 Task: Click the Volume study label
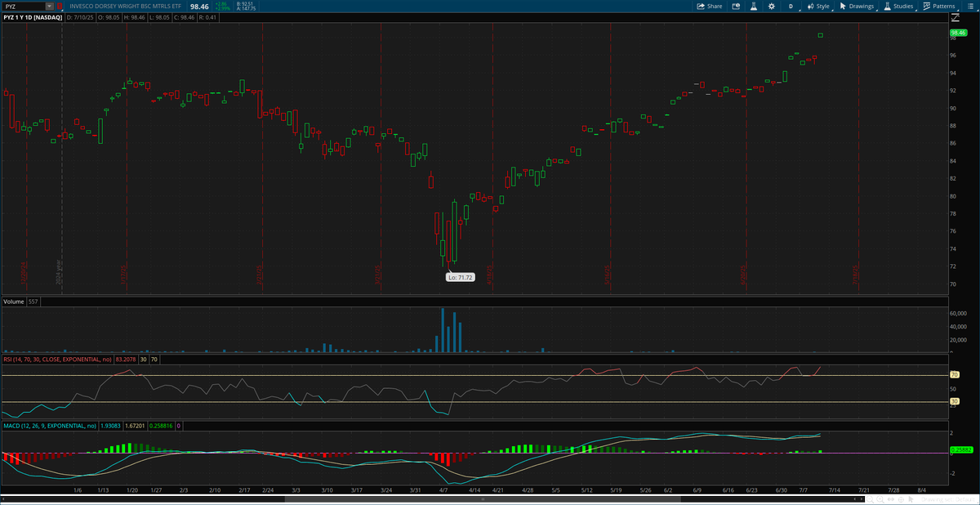(14, 302)
